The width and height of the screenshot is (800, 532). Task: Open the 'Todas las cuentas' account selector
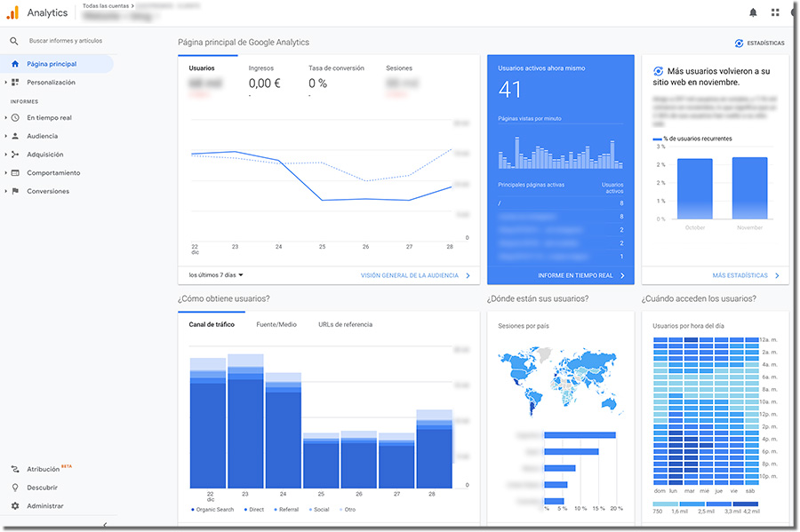click(108, 6)
